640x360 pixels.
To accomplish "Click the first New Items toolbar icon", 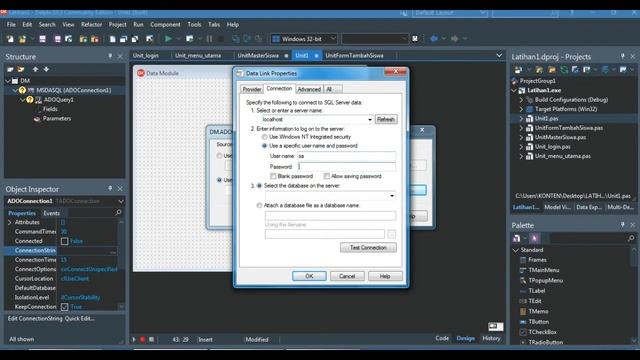I will pos(10,39).
